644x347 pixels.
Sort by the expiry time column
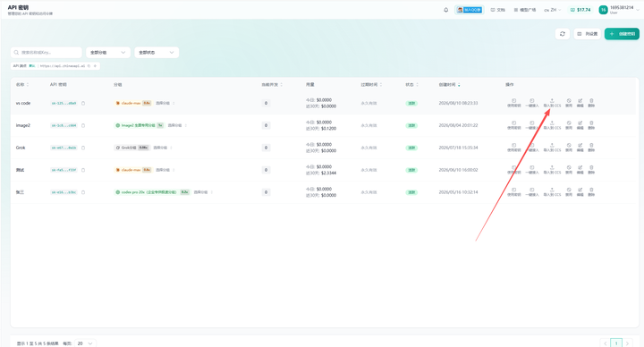tap(371, 85)
